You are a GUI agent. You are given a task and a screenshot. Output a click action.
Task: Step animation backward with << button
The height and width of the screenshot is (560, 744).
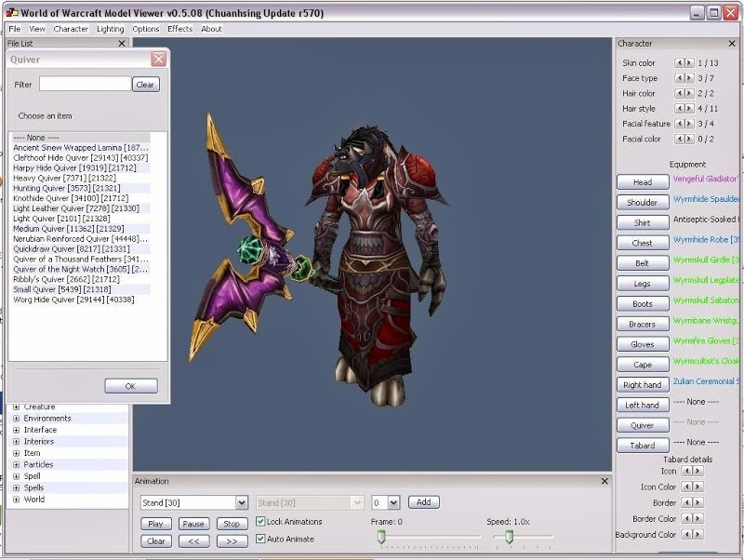pyautogui.click(x=193, y=541)
